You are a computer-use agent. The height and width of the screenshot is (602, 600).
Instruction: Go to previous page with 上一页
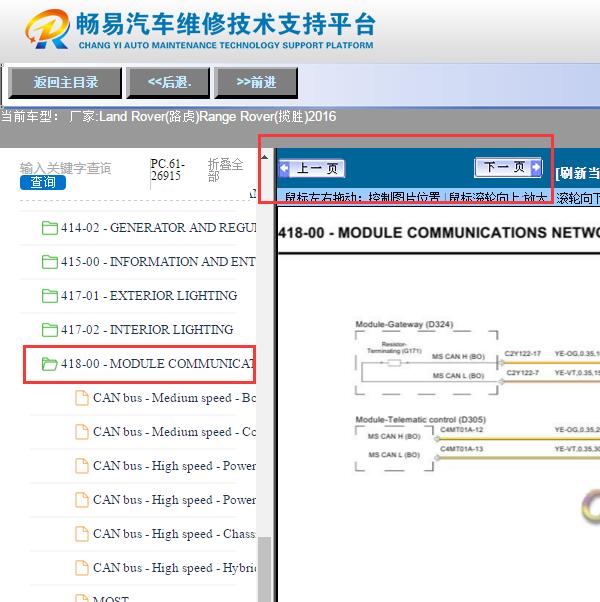312,169
